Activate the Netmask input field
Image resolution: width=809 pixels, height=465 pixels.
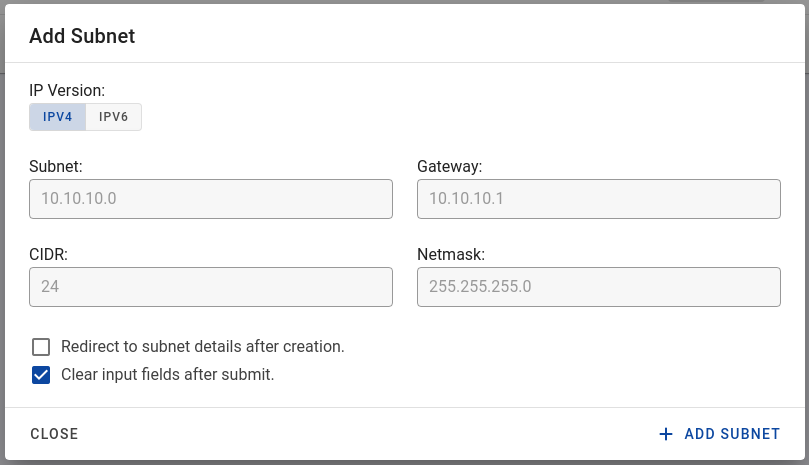[598, 287]
